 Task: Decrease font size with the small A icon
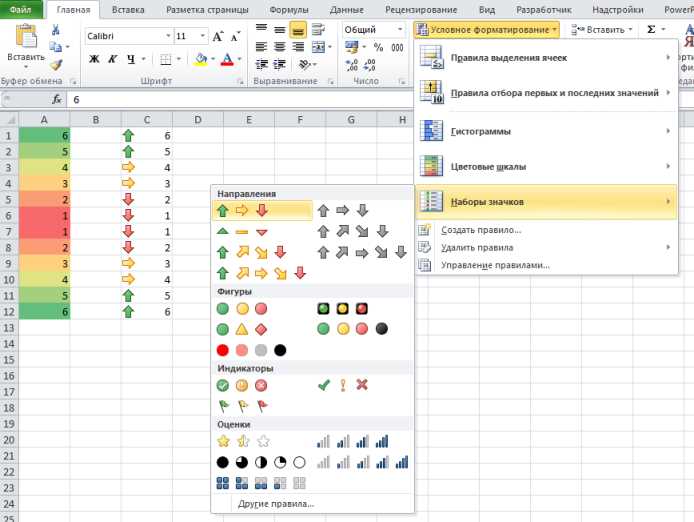point(235,37)
